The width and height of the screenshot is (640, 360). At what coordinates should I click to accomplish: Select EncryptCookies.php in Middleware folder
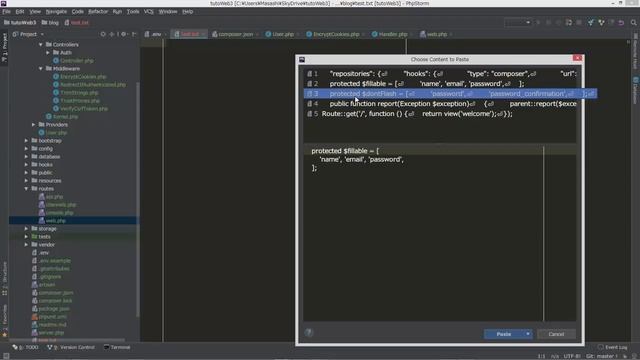coord(83,77)
